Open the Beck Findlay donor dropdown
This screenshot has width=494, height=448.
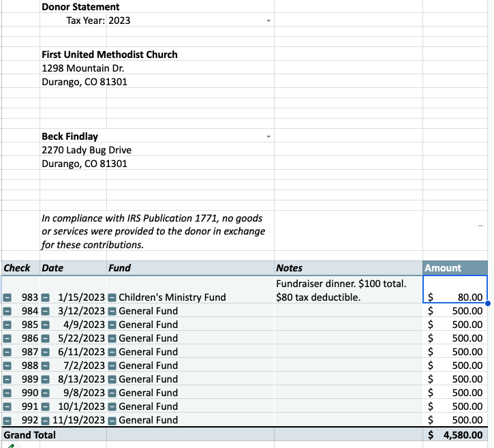(268, 137)
